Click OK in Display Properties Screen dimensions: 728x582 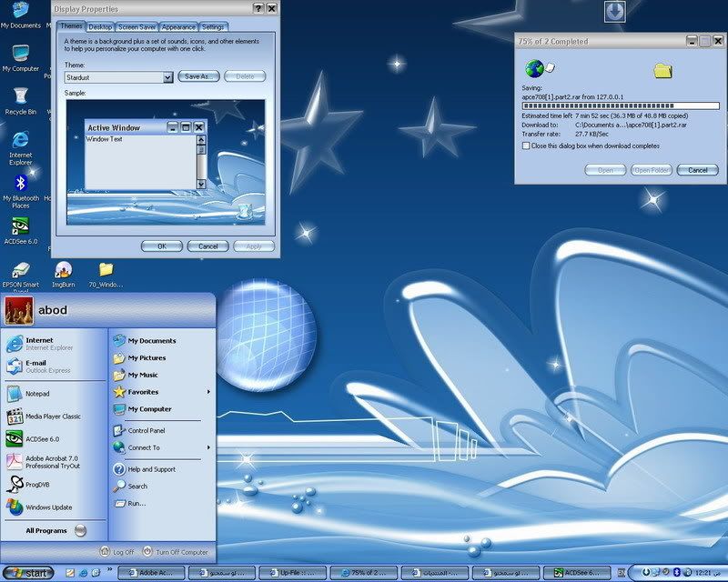(x=162, y=246)
